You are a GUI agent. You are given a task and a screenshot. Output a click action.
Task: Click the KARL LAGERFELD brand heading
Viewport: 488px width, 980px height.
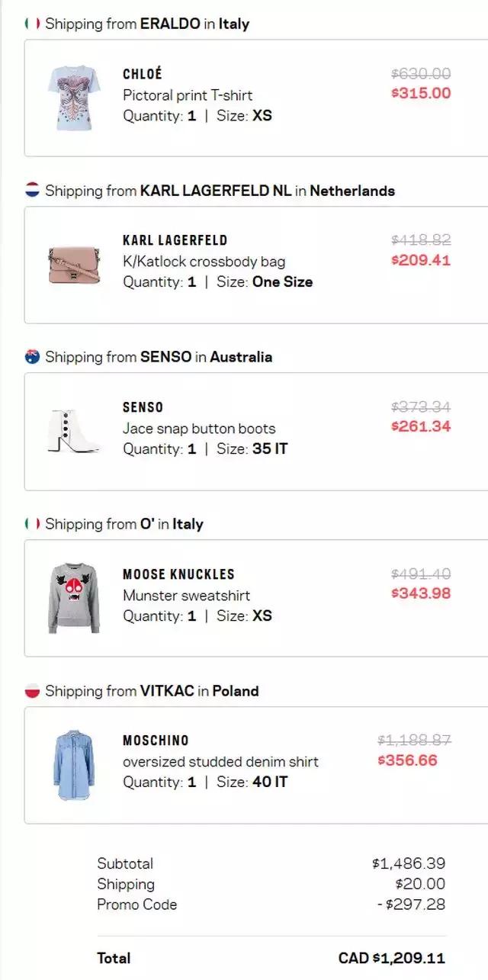(175, 240)
